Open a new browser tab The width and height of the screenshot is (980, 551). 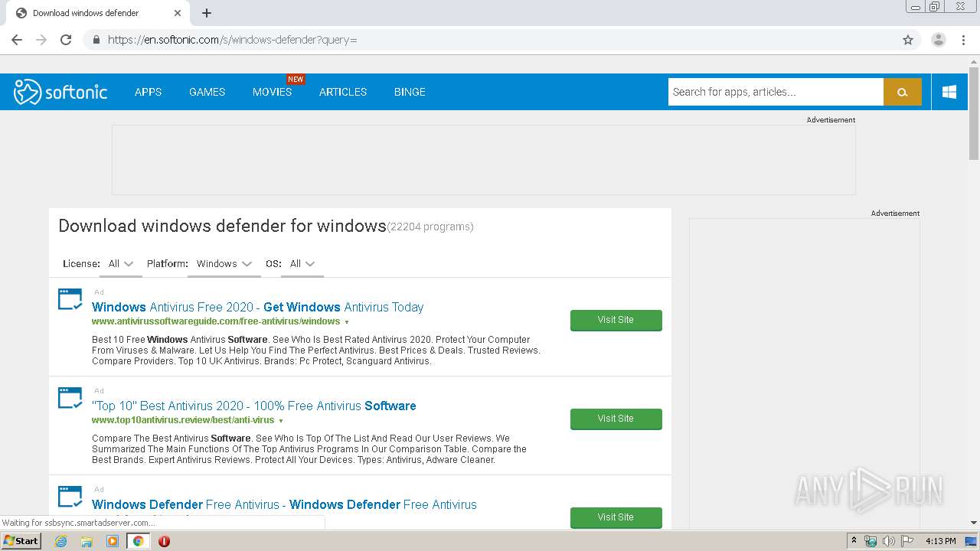(x=207, y=13)
